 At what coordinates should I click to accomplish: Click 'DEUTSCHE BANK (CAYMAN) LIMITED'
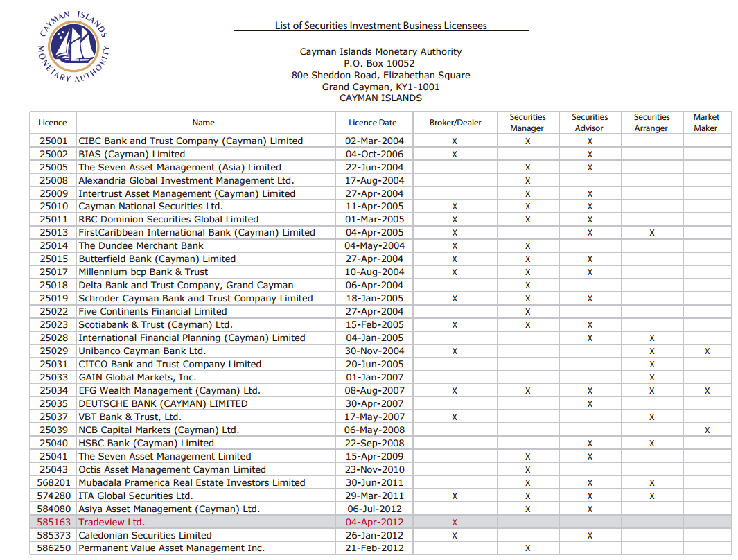coord(163,404)
